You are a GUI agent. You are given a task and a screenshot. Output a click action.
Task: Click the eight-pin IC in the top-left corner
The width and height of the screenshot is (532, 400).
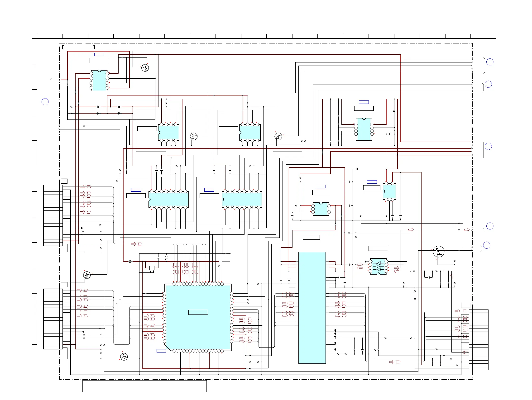tap(99, 81)
